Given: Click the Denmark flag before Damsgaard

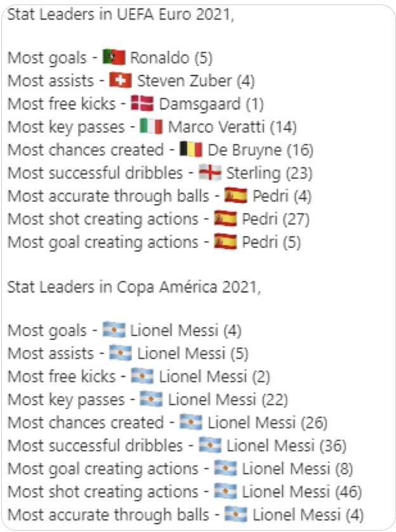Looking at the screenshot, I should point(142,103).
